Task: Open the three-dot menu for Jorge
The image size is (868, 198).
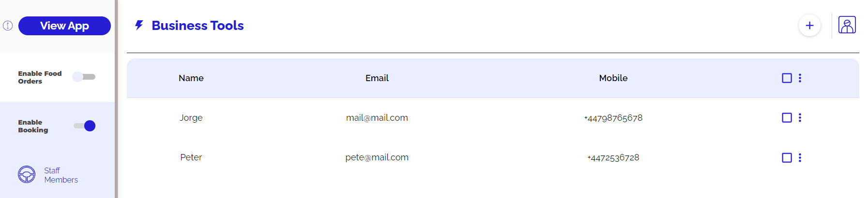Action: point(800,117)
